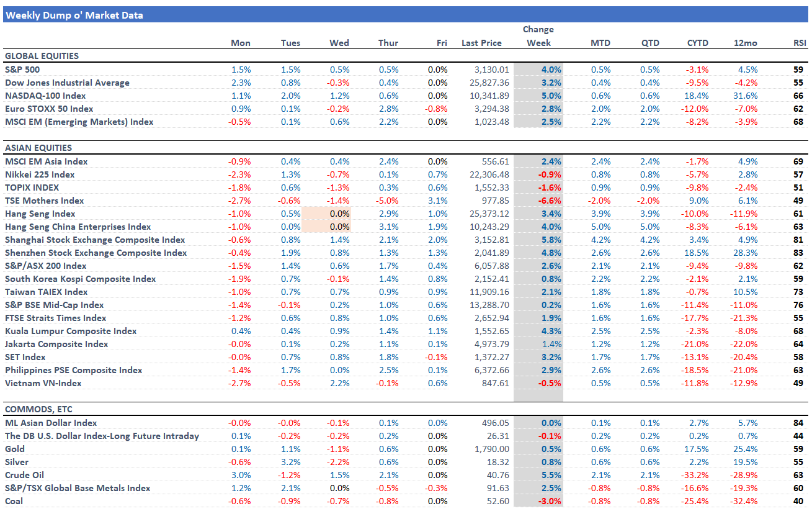Select NASDAQ-100 12mo value '31.6%'
Image resolution: width=812 pixels, height=511 pixels.
[x=745, y=96]
